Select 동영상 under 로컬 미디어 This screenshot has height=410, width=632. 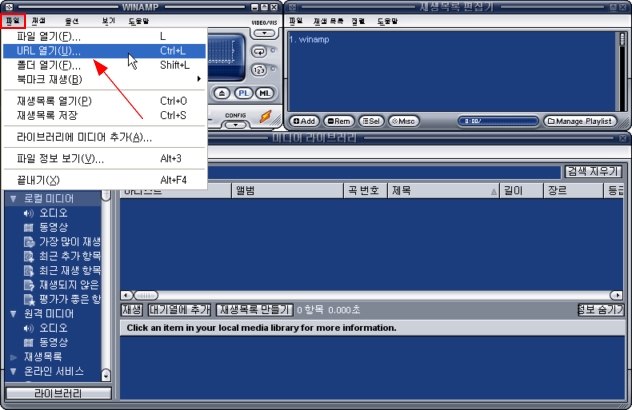tap(53, 227)
